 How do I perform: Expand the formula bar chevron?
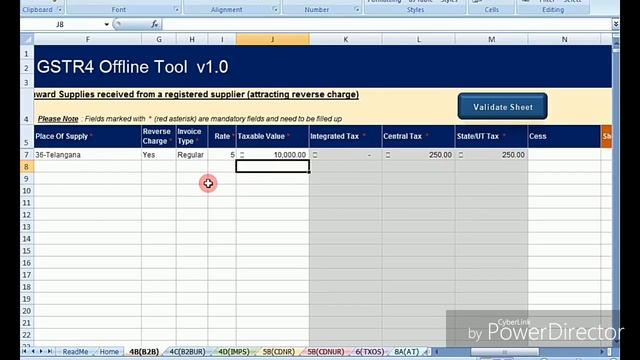point(616,24)
